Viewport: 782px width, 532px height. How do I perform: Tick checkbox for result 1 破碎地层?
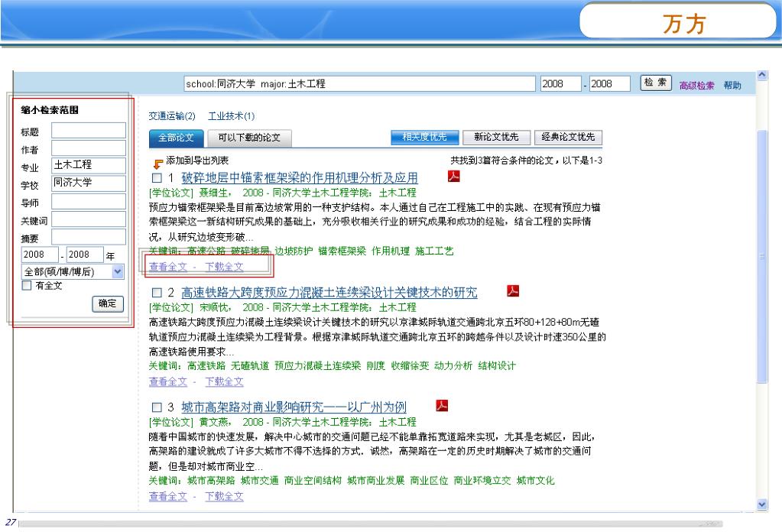point(157,177)
